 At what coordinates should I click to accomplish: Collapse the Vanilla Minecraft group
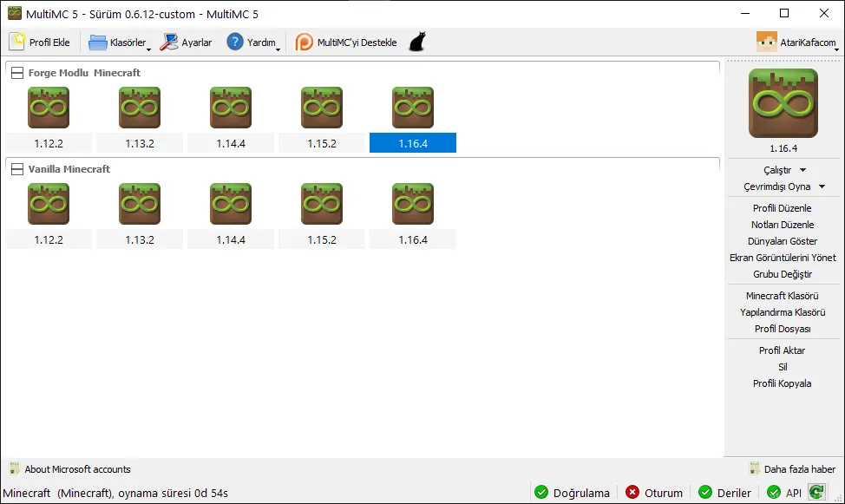coord(17,169)
